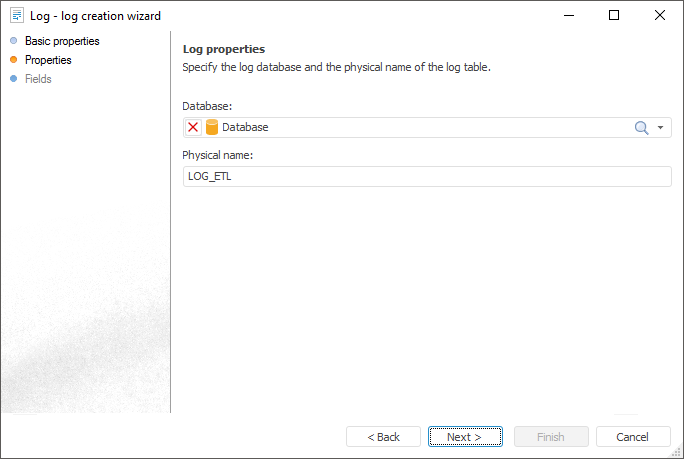Click the bullet beside Fields

tap(14, 79)
